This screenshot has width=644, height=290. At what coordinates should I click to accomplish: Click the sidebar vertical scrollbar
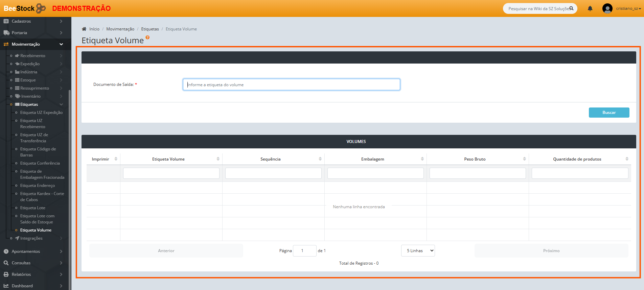pyautogui.click(x=70, y=169)
